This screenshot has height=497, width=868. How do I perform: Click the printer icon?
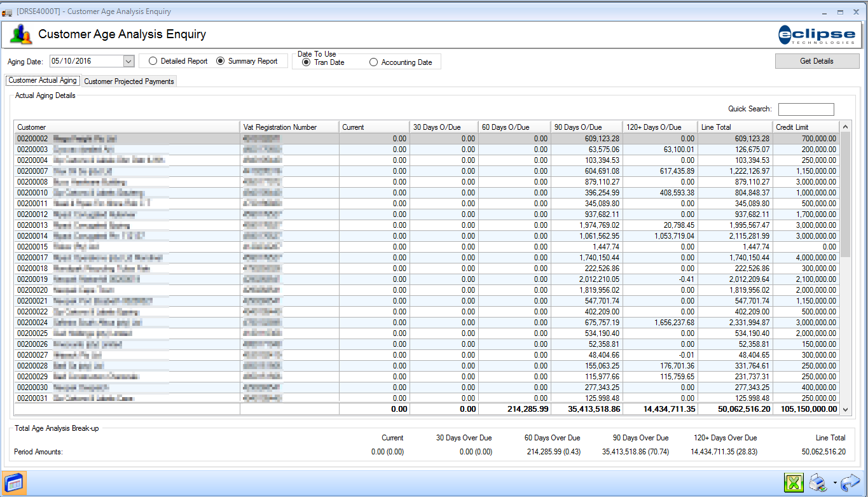click(818, 482)
